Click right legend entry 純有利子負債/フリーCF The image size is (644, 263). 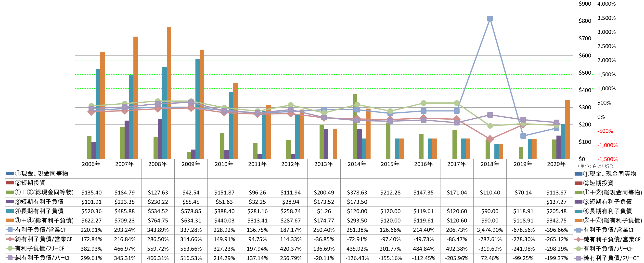point(607,258)
